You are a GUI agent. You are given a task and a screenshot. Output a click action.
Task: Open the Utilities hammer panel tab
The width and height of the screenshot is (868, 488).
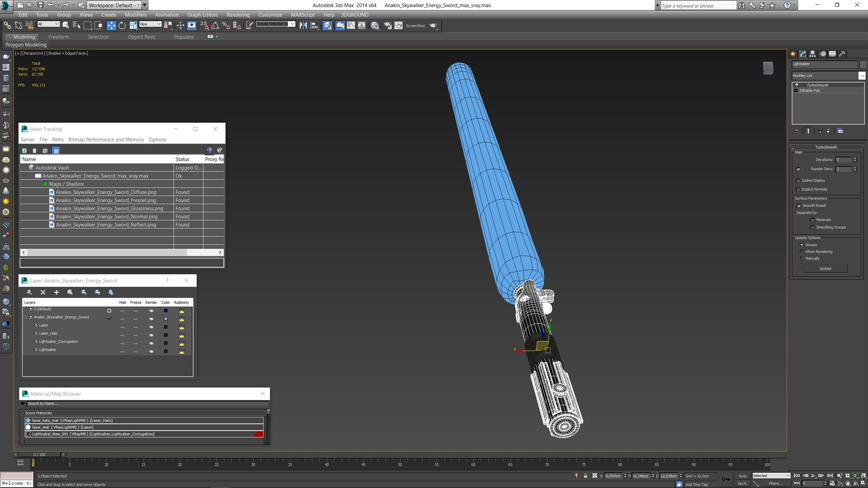[842, 54]
